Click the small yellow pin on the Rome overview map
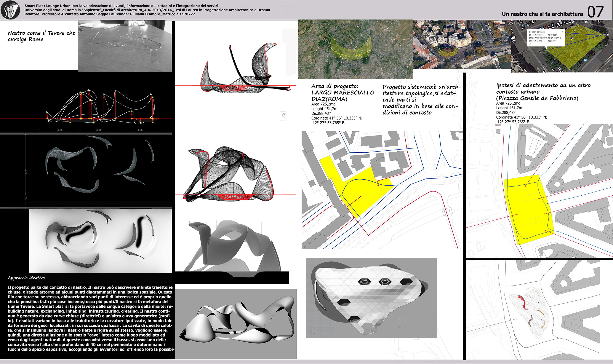The height and width of the screenshot is (364, 613). [352, 43]
